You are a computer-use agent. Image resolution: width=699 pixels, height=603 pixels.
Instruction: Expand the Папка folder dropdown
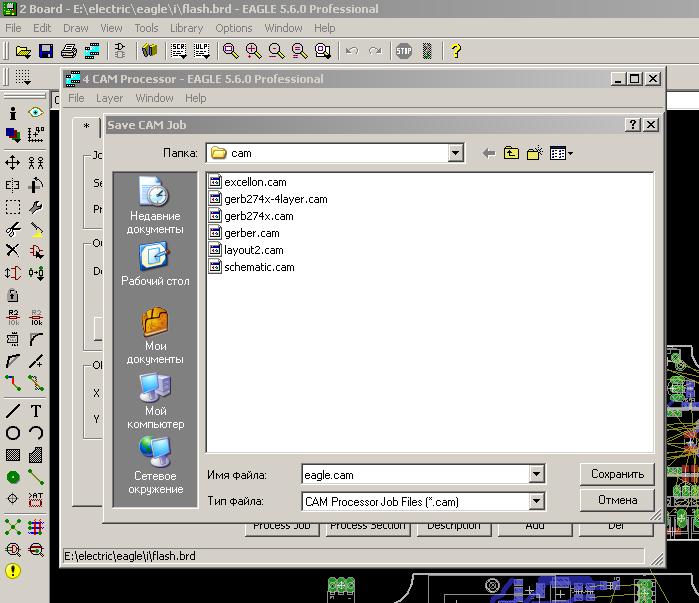tap(456, 153)
